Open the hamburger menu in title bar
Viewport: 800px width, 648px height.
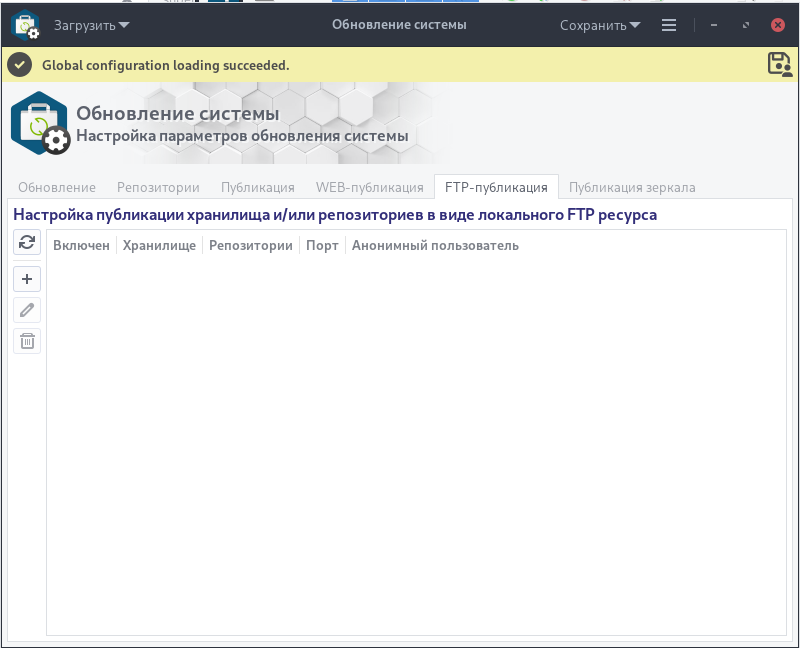coord(669,25)
